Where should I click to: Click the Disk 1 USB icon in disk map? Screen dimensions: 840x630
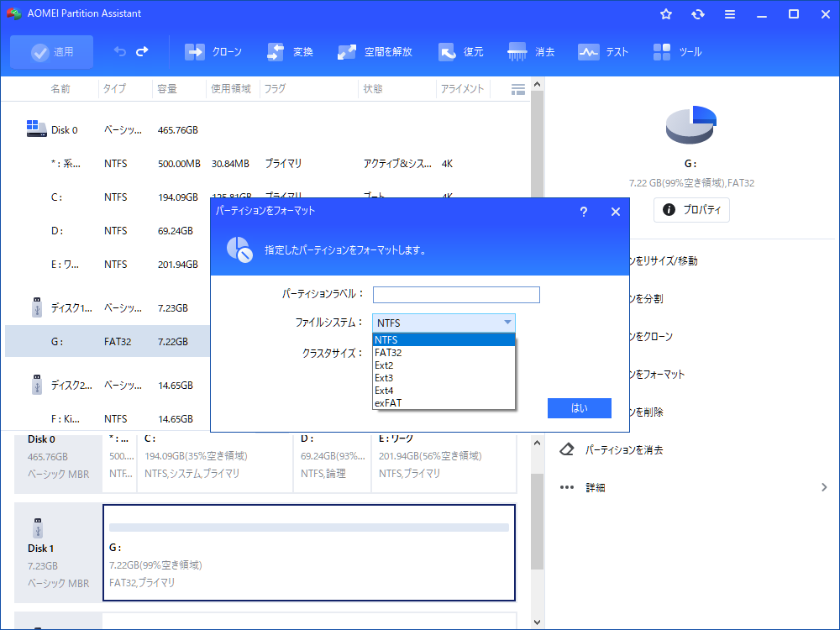[x=38, y=528]
